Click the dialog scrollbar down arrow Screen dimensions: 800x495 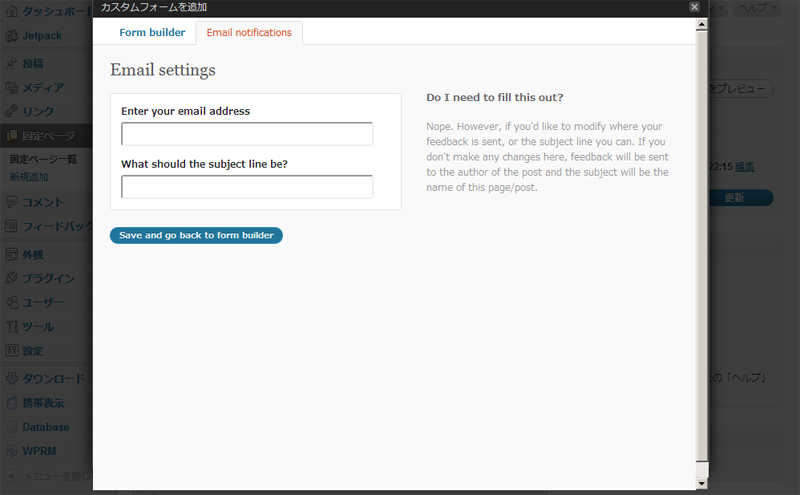702,483
